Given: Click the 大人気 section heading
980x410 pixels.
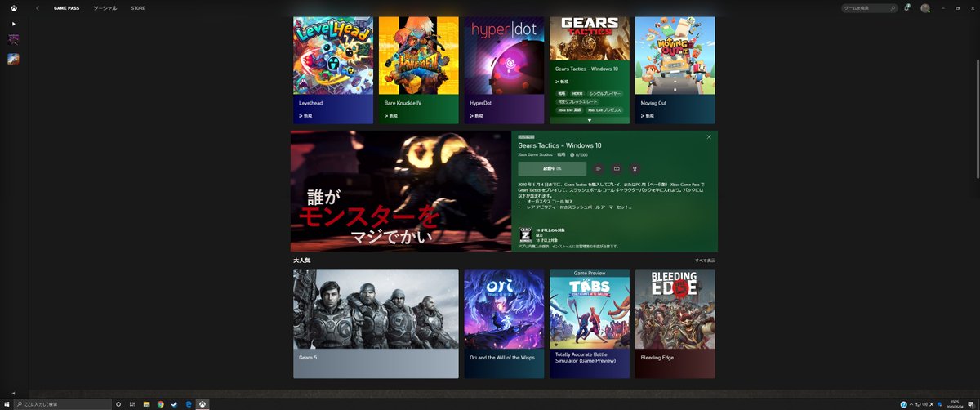Looking at the screenshot, I should point(301,261).
